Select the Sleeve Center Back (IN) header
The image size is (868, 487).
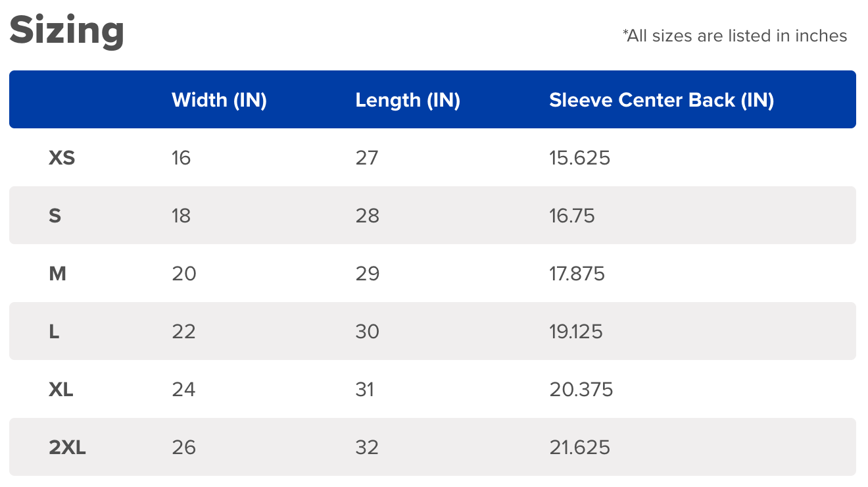pos(662,100)
